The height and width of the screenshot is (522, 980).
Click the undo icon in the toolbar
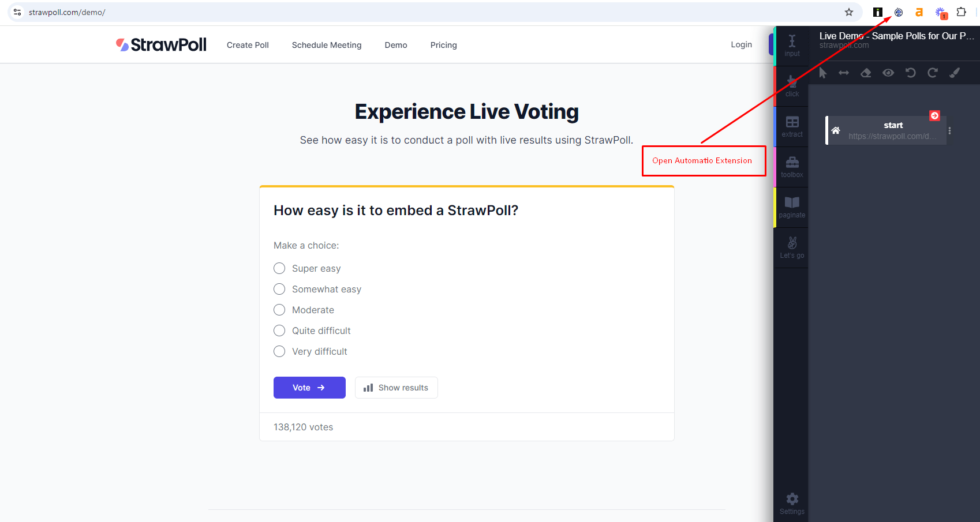point(910,73)
